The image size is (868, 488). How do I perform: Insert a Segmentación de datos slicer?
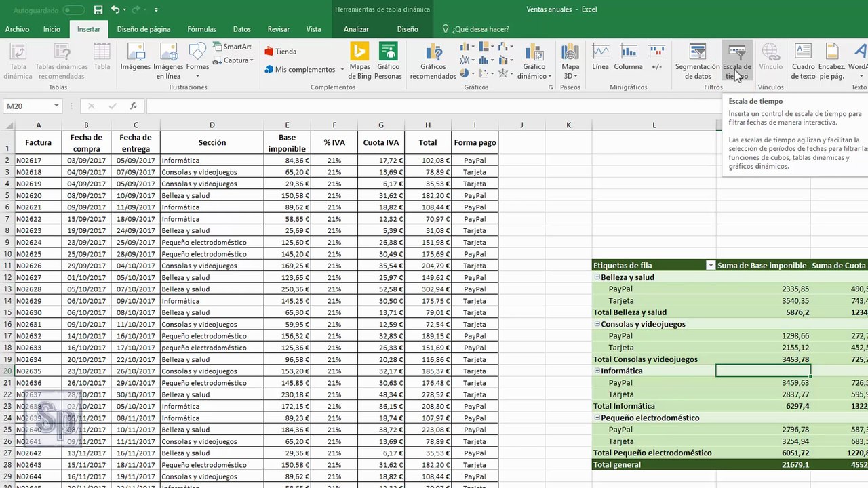[697, 62]
